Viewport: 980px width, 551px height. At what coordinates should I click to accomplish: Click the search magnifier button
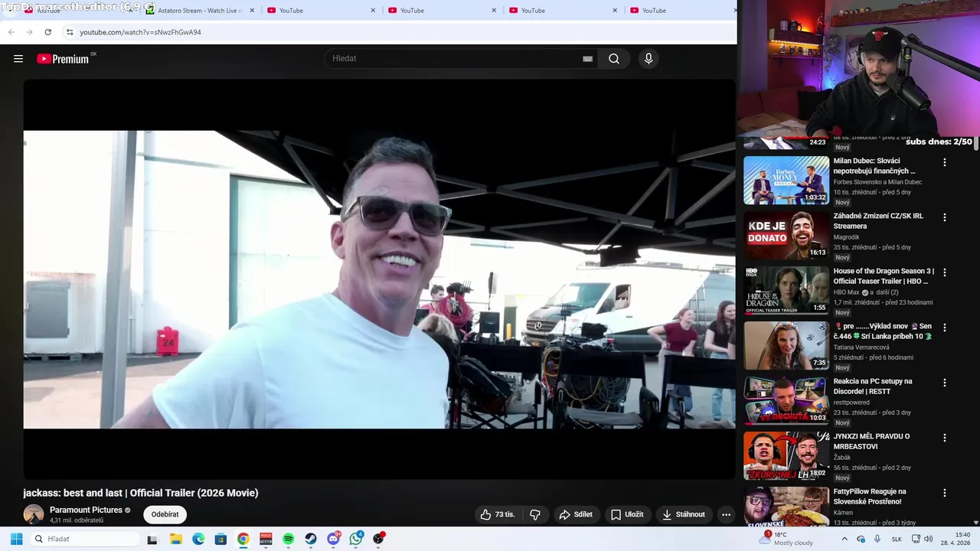(x=614, y=59)
